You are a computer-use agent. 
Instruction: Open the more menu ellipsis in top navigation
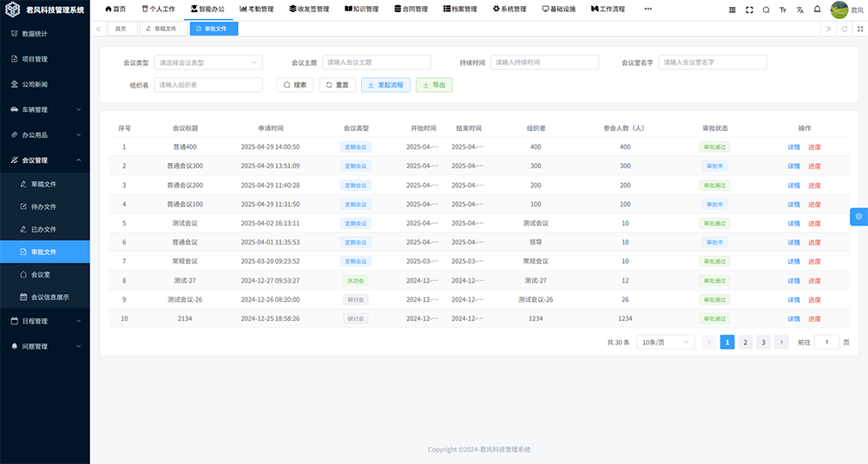[x=648, y=9]
